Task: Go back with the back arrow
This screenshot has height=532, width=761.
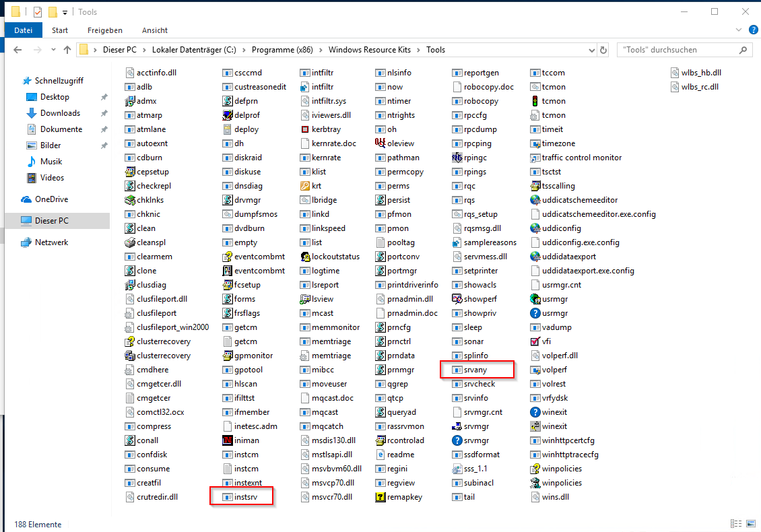Action: pos(18,50)
